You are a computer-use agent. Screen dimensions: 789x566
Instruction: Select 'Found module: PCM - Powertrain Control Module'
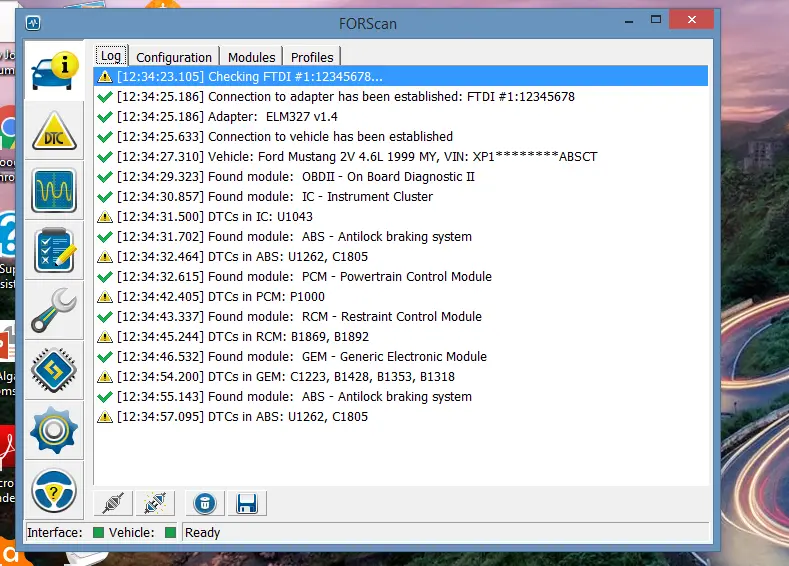(401, 277)
